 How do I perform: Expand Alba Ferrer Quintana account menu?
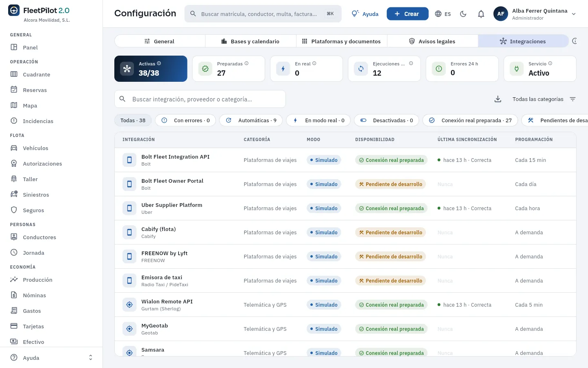click(535, 14)
